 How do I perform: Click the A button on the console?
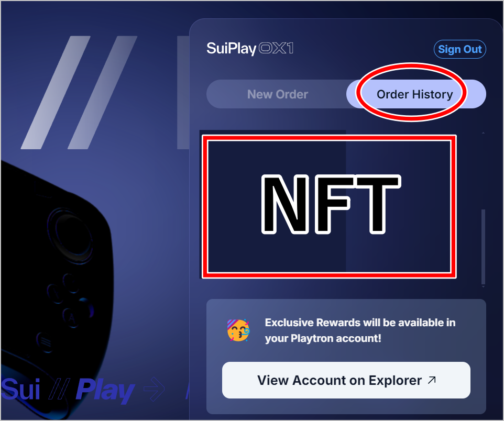[71, 318]
